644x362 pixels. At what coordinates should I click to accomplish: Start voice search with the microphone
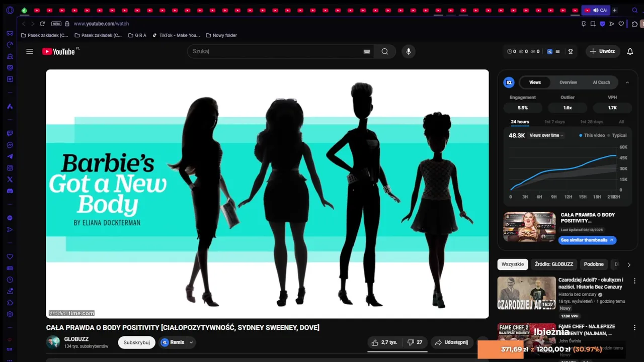pos(409,51)
